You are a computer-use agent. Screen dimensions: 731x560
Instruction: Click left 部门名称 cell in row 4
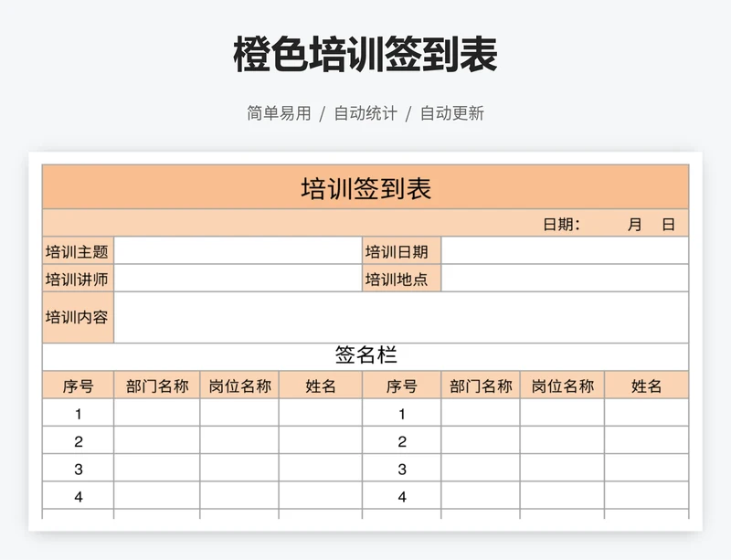tap(156, 495)
